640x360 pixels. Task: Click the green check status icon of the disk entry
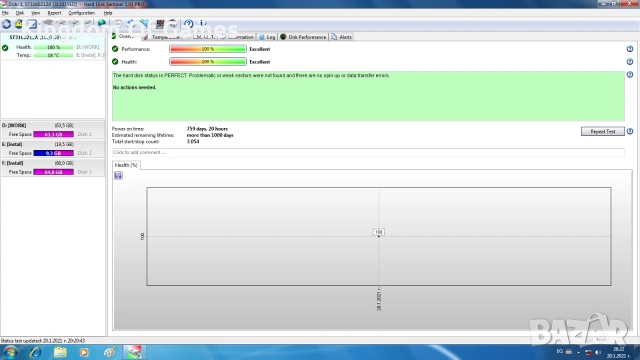coord(5,48)
